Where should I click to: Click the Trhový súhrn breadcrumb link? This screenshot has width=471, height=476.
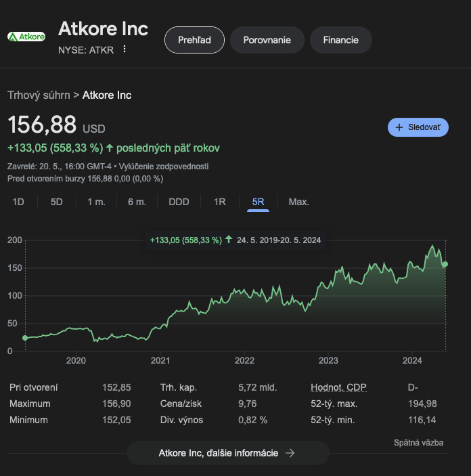tap(39, 95)
